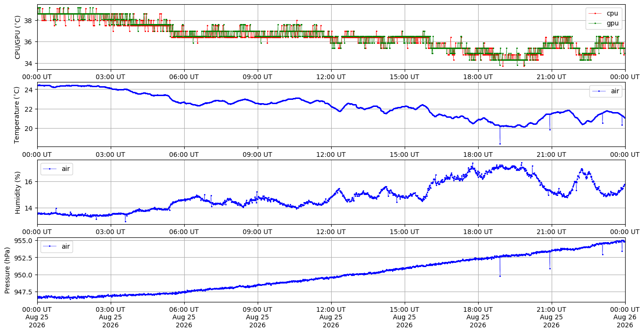Image resolution: width=644 pixels, height=333 pixels.
Task: Click the Temperature (°C) axis label
Action: click(x=17, y=114)
